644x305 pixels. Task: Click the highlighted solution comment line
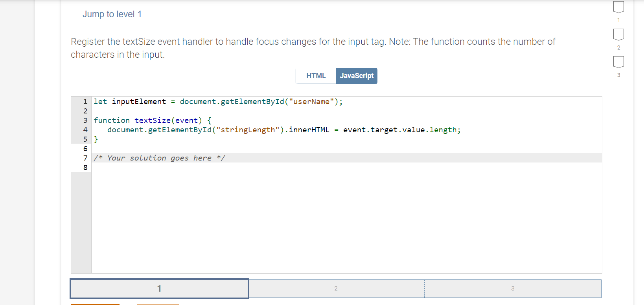pyautogui.click(x=159, y=158)
